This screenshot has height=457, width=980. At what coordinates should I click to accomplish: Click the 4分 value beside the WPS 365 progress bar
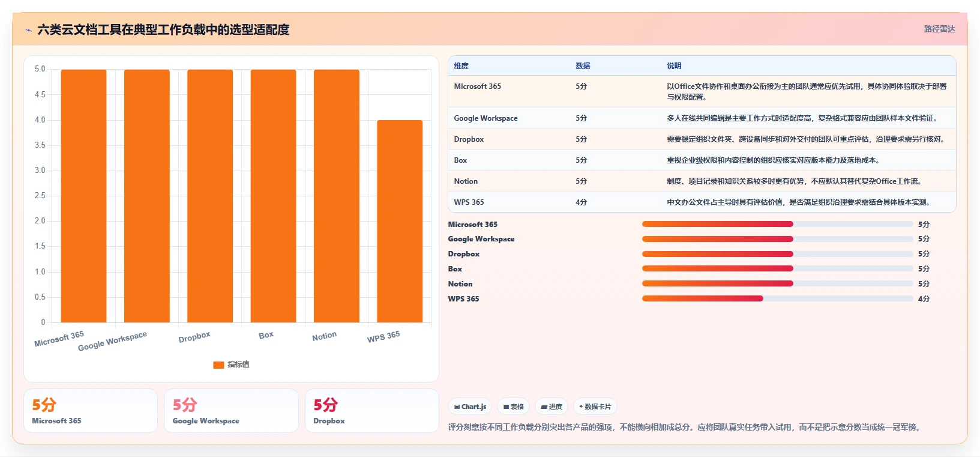pos(924,299)
